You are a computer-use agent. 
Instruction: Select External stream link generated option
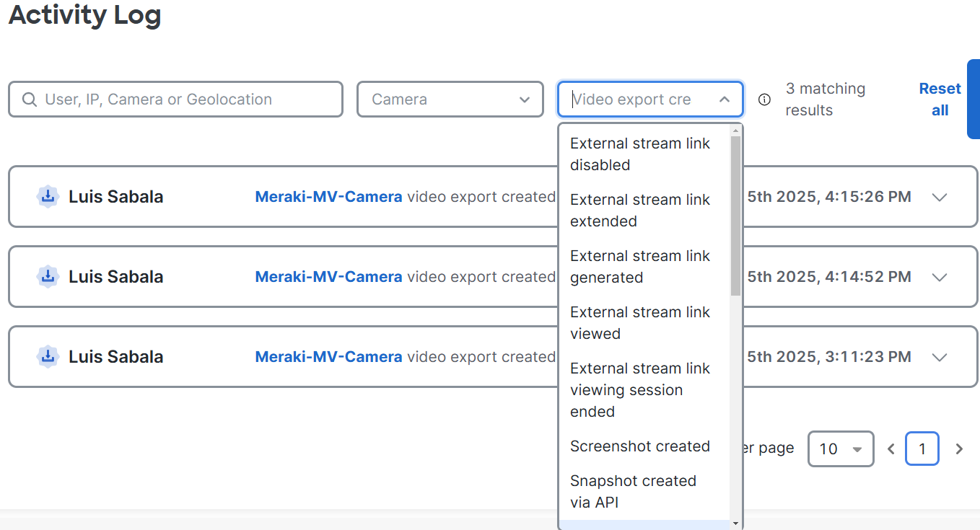coord(644,267)
